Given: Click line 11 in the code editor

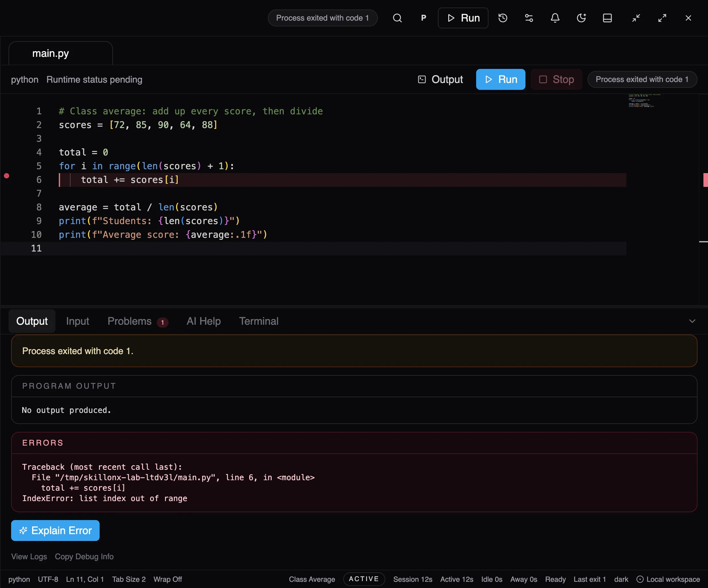Looking at the screenshot, I should click(x=314, y=249).
